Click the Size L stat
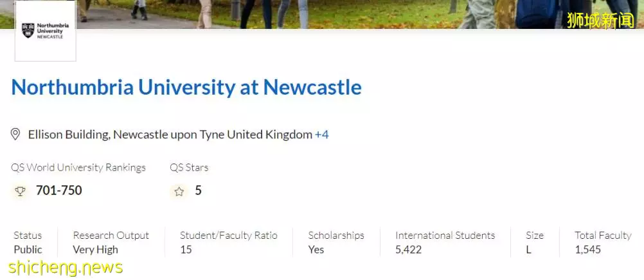The width and height of the screenshot is (644, 280). point(534,242)
